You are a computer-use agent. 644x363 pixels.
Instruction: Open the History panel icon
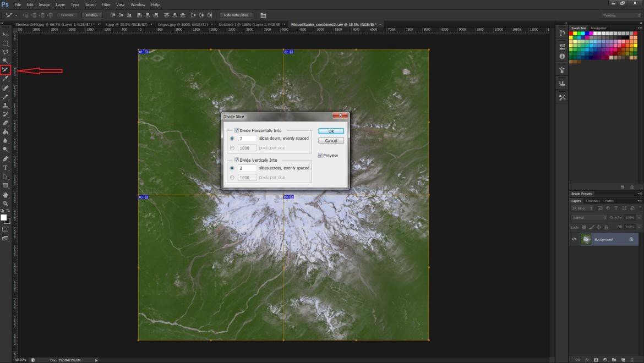point(562,34)
